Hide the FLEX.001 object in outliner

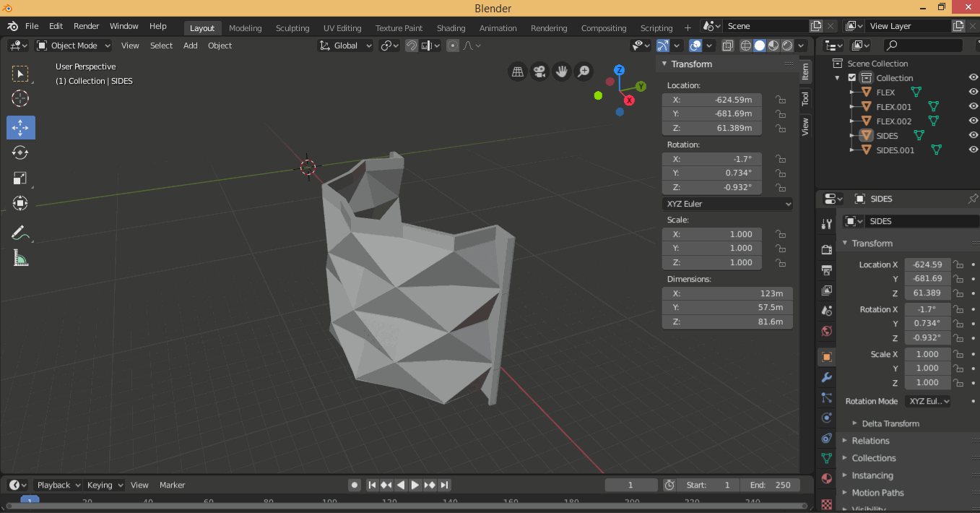(x=973, y=107)
